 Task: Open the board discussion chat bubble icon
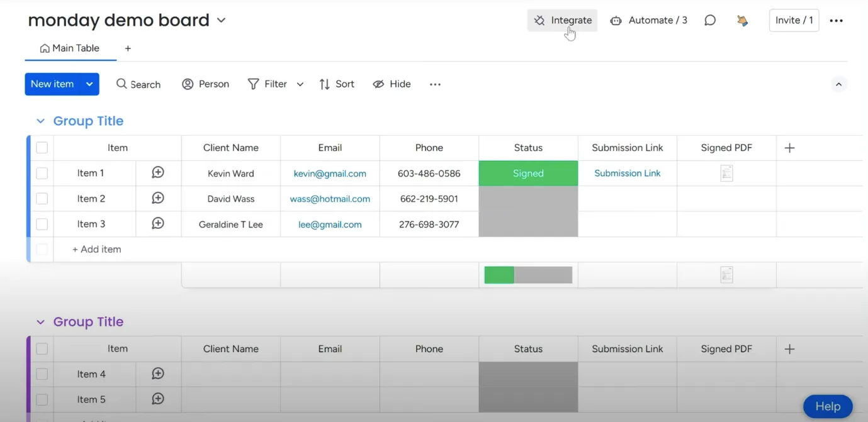coord(710,20)
